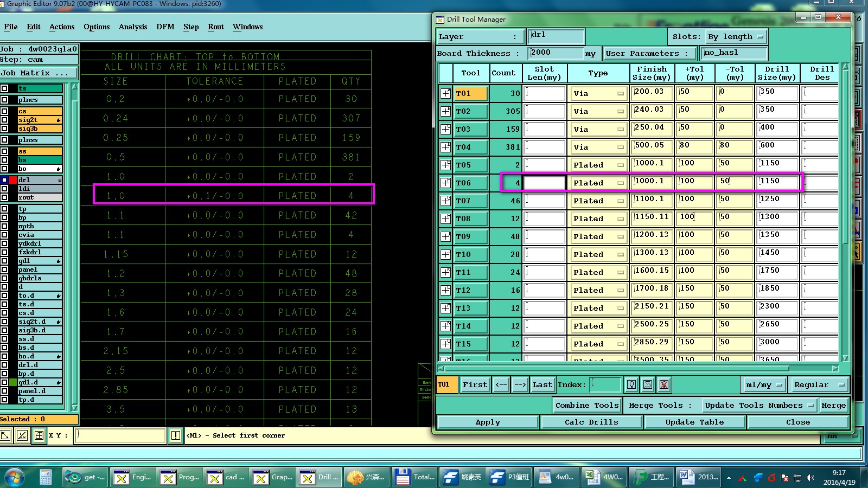868x488 pixels.
Task: Toggle the checkbox for layer gdl.d
Action: click(x=4, y=382)
